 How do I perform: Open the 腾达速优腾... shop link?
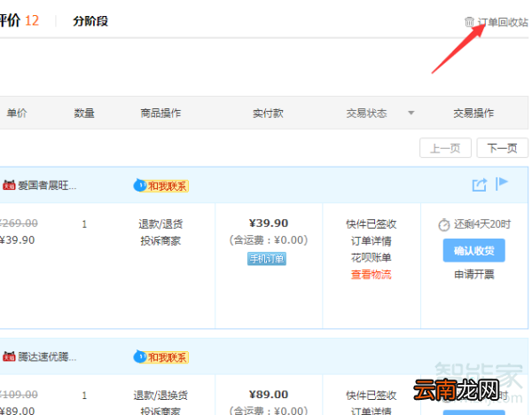pyautogui.click(x=47, y=357)
